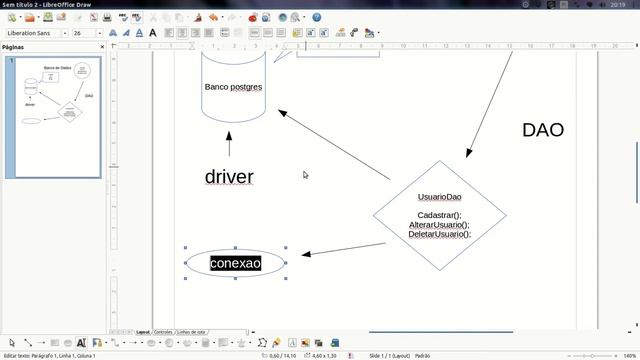Open the Navigator globe icon
This screenshot has width=640, height=360.
(282, 17)
